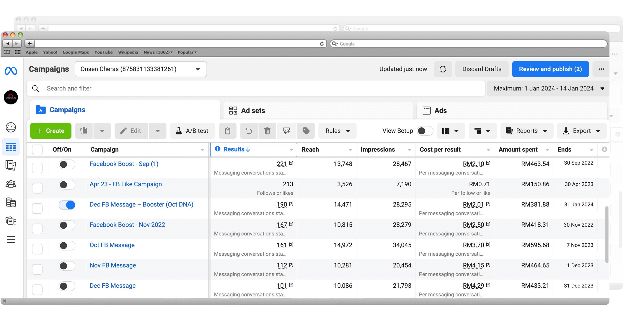Expand the Duplicate options arrow
This screenshot has height=321, width=644.
pos(102,131)
